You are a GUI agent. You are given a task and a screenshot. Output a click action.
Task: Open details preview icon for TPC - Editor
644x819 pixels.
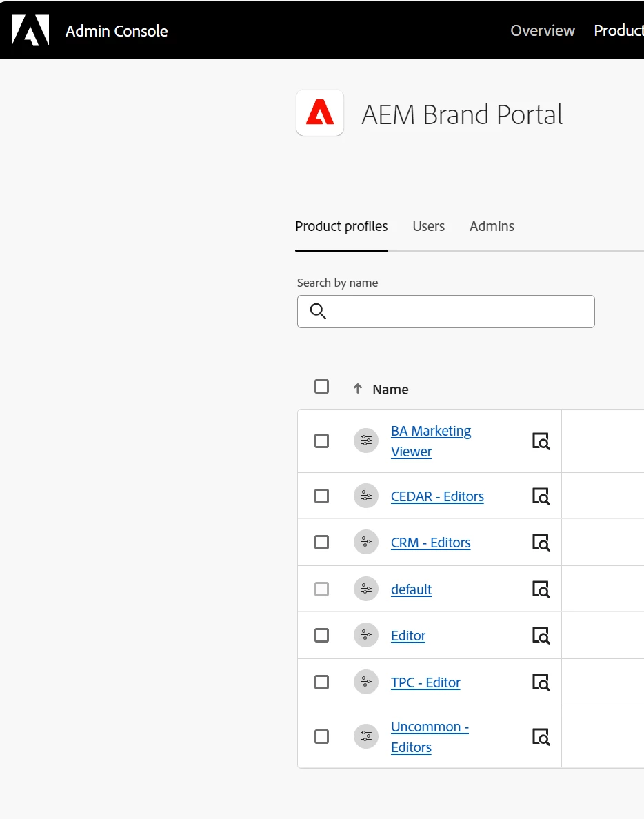[541, 682]
